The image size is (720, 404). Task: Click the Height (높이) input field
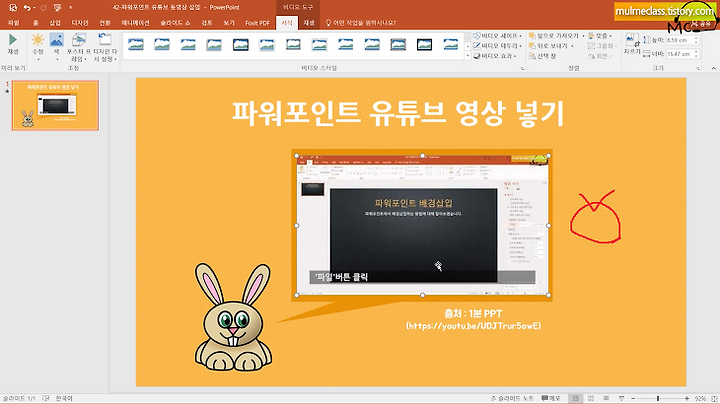point(681,40)
